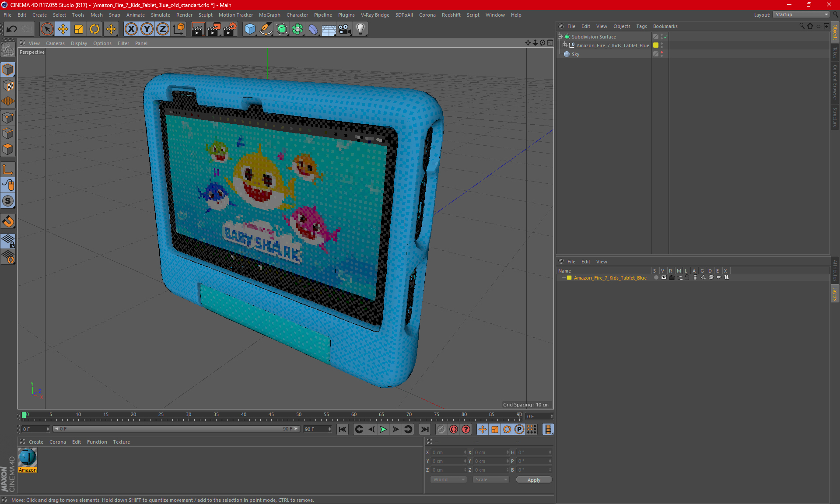
Task: Switch to Texture mode
Action: (8, 86)
